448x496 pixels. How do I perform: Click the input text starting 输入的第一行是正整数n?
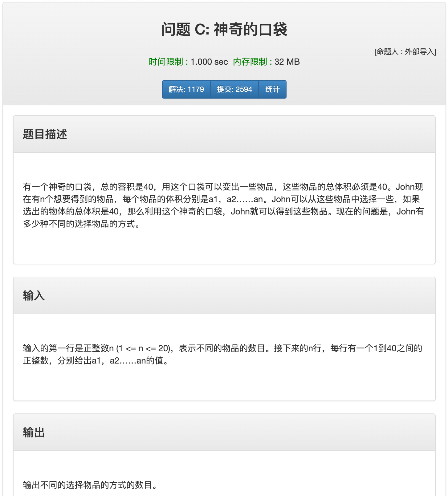(x=222, y=348)
